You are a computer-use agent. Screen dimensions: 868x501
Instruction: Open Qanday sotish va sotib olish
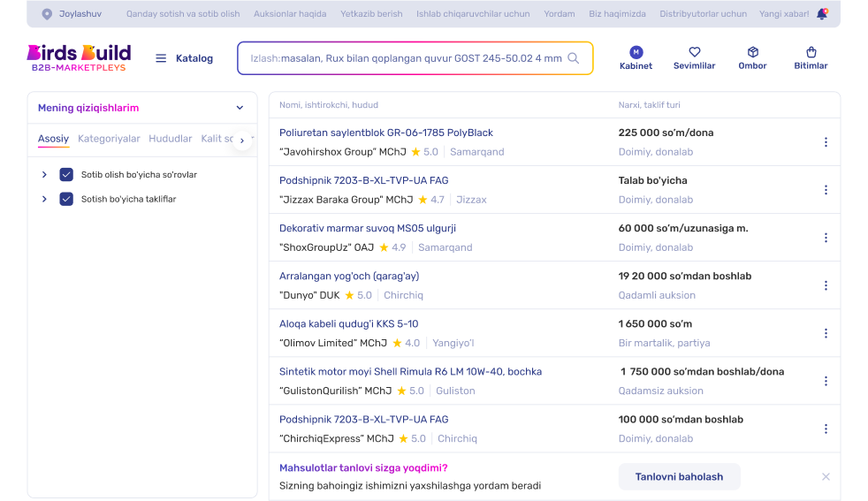click(x=183, y=14)
